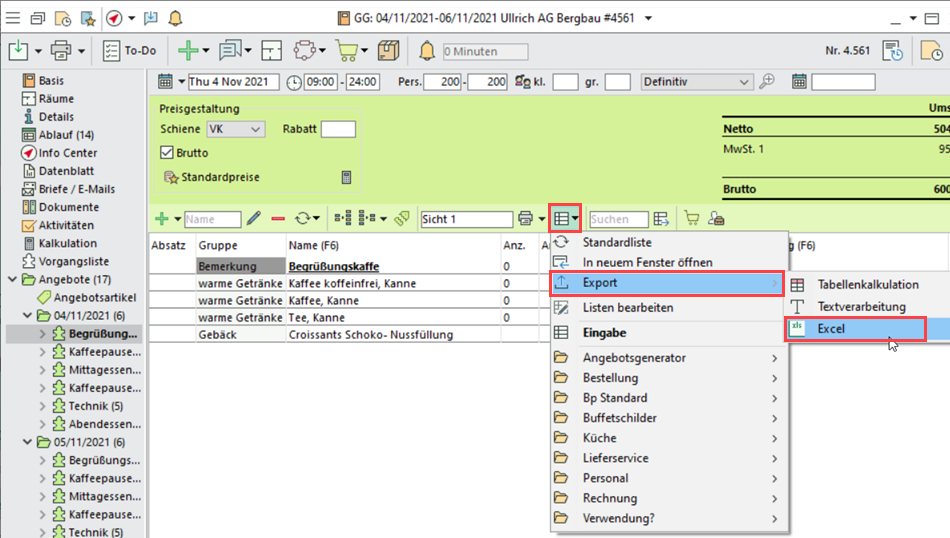Choose Listen bearbeiten from the menu

[x=627, y=308]
